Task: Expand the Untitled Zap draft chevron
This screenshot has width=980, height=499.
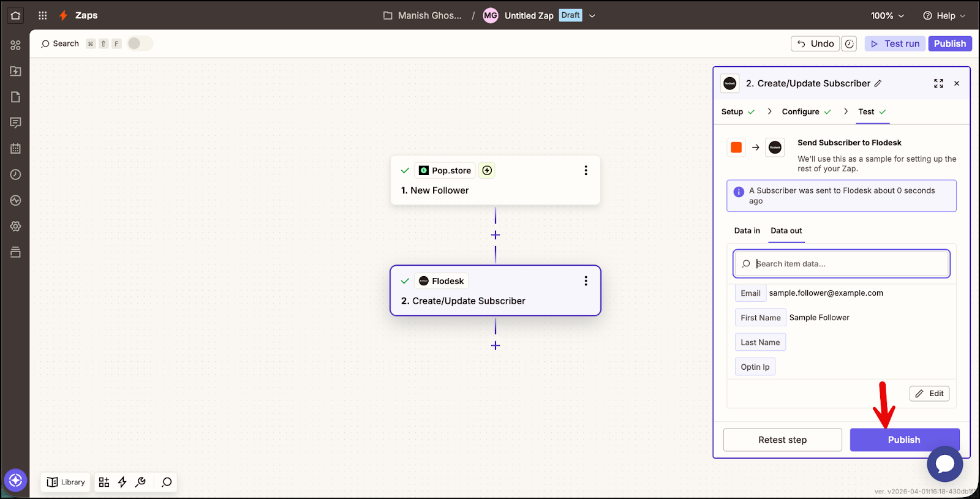Action: click(x=592, y=16)
